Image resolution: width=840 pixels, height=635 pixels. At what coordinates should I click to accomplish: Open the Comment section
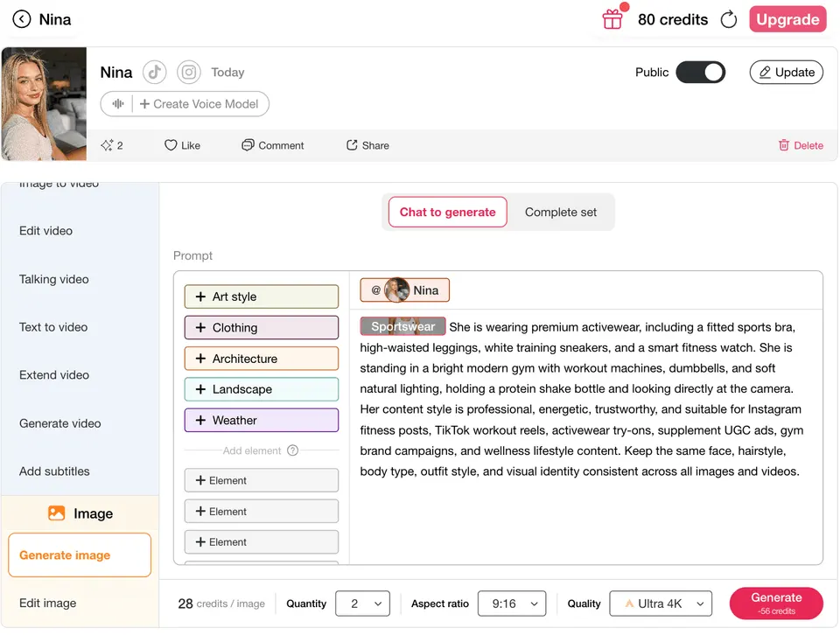[273, 145]
